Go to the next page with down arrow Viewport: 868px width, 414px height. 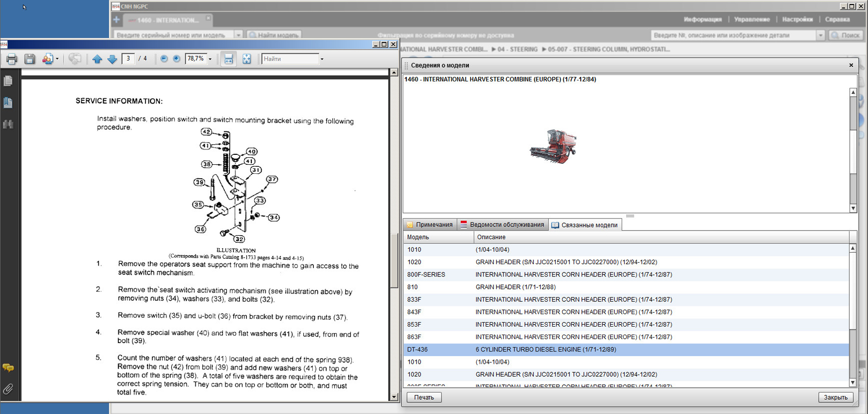coord(112,59)
